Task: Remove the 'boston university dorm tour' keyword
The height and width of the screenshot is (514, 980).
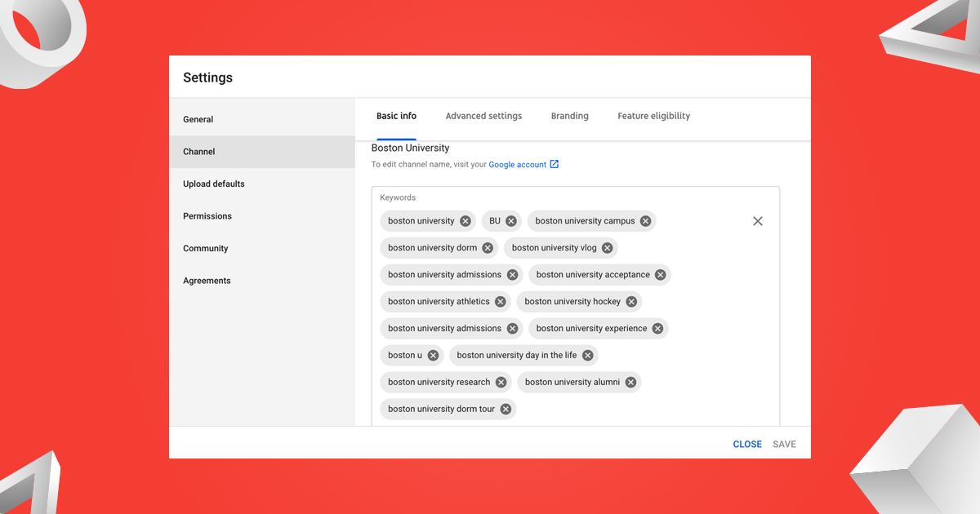Action: (506, 409)
